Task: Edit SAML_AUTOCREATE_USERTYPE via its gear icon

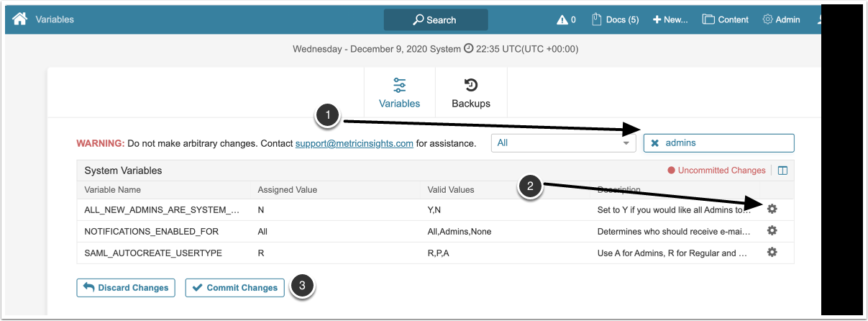Action: tap(772, 253)
